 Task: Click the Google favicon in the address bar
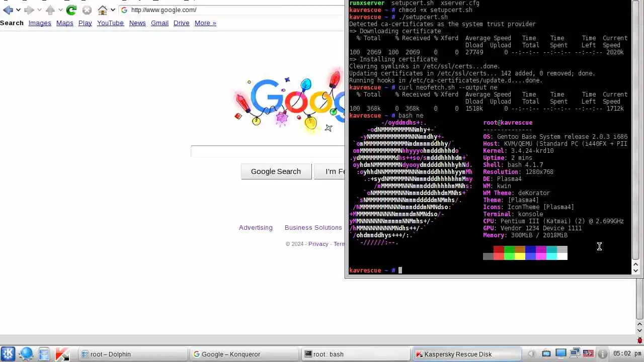124,10
